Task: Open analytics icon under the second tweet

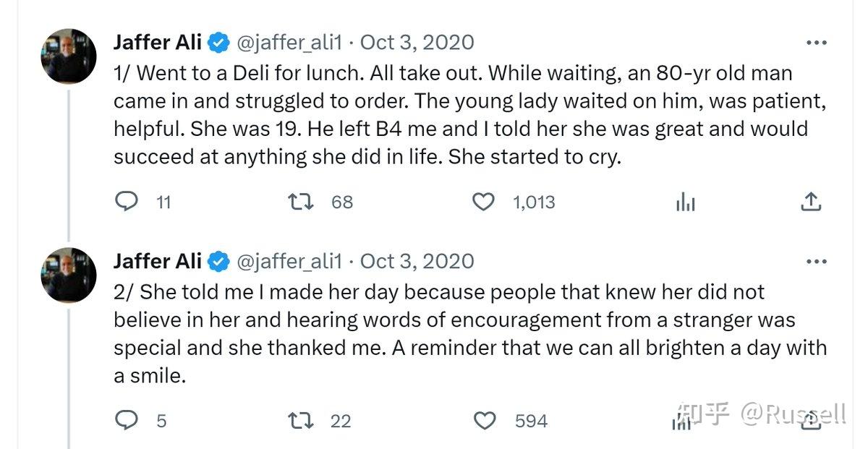Action: pos(681,419)
